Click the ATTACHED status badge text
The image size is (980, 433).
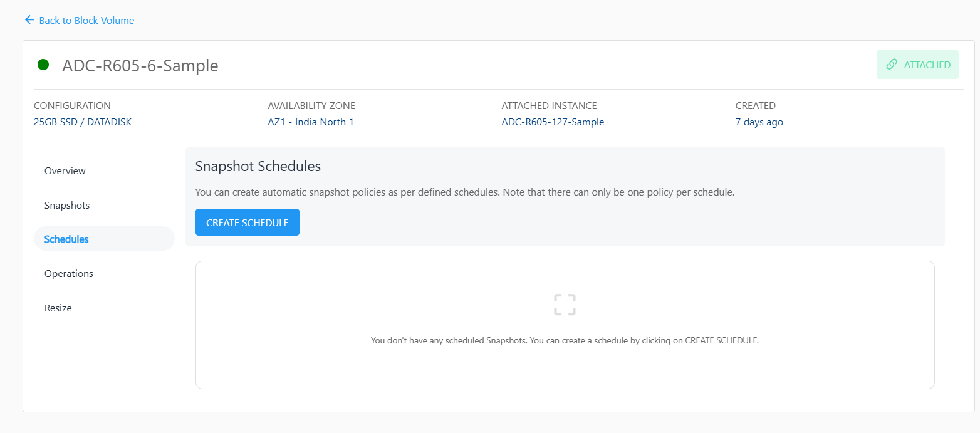[x=927, y=65]
